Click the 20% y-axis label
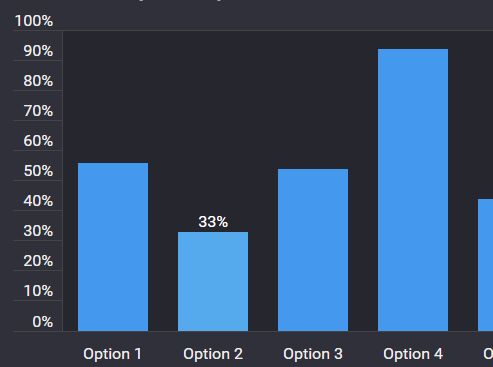Image resolution: width=493 pixels, height=367 pixels. click(x=38, y=261)
